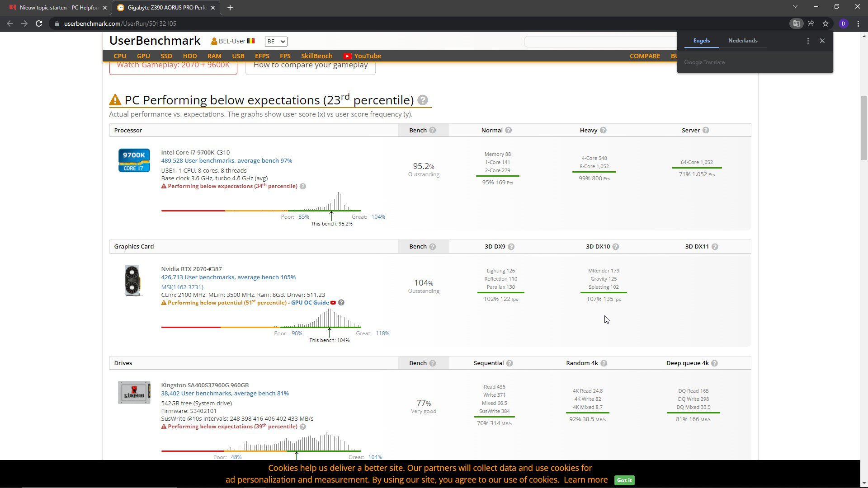Click help icon beside PC performing headline
Viewport: 868px width, 488px height.
click(422, 100)
